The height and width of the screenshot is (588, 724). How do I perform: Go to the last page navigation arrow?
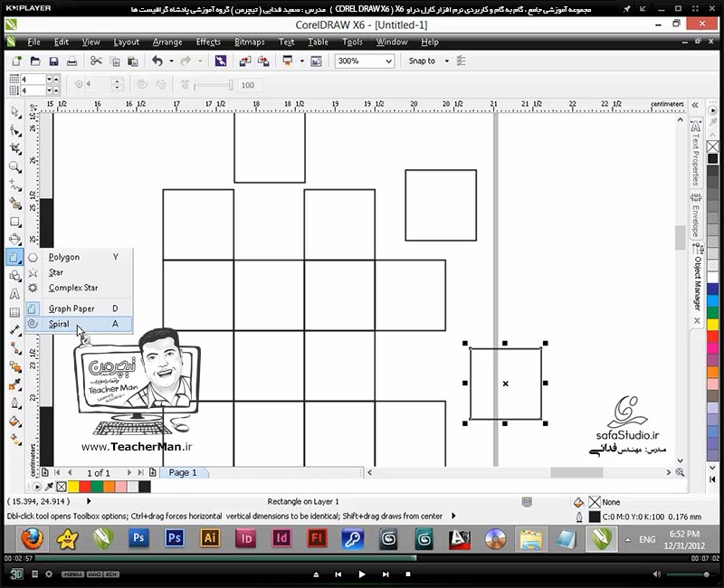tap(140, 472)
